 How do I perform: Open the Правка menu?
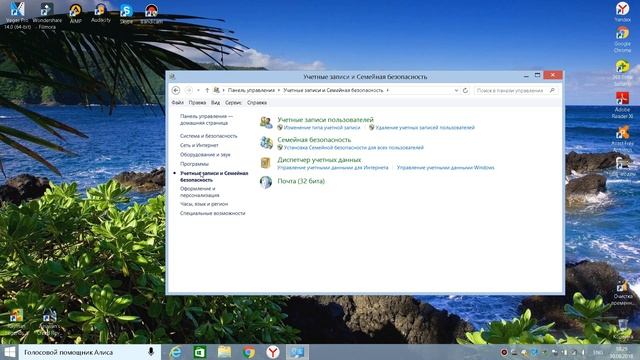(197, 102)
